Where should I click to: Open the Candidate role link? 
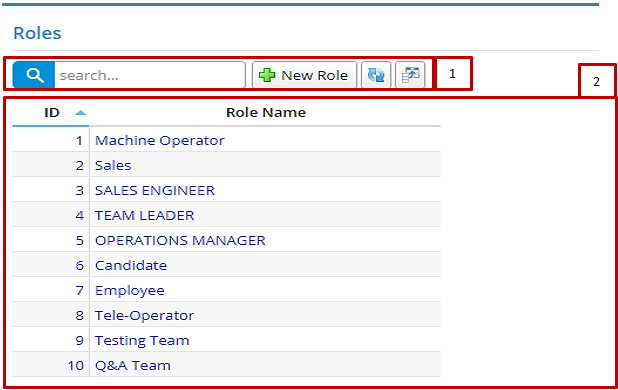[131, 266]
